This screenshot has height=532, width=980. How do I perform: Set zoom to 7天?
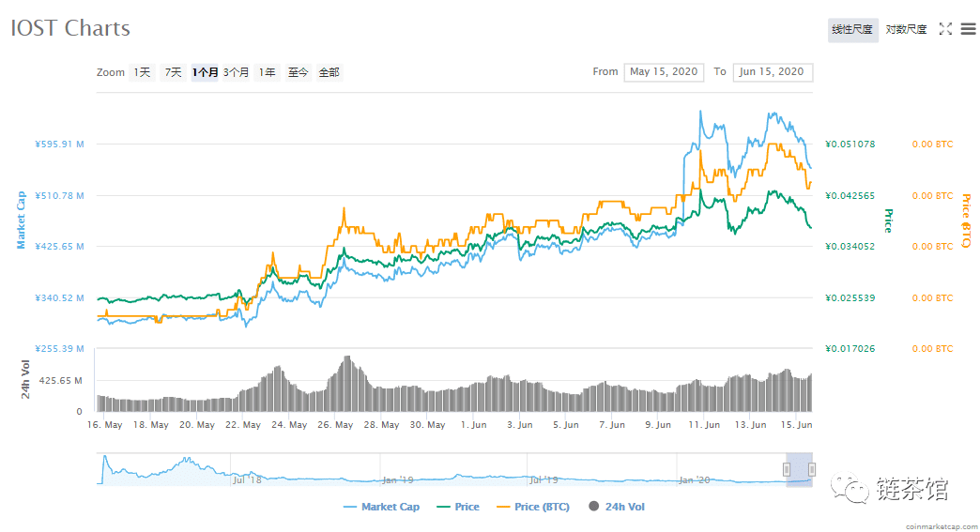(173, 72)
